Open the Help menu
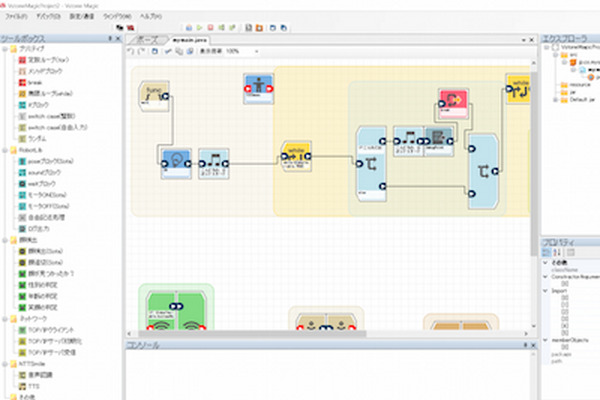Viewport: 600px width, 400px height. pos(150,17)
